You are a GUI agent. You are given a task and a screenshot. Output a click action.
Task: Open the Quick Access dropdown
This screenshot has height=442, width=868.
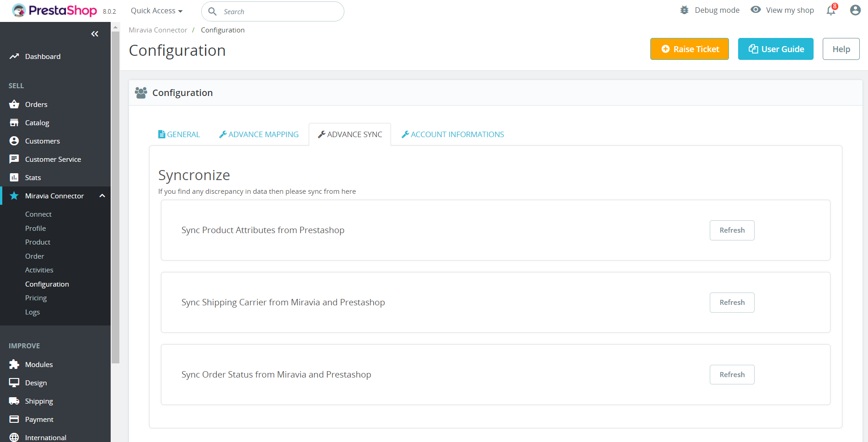156,11
